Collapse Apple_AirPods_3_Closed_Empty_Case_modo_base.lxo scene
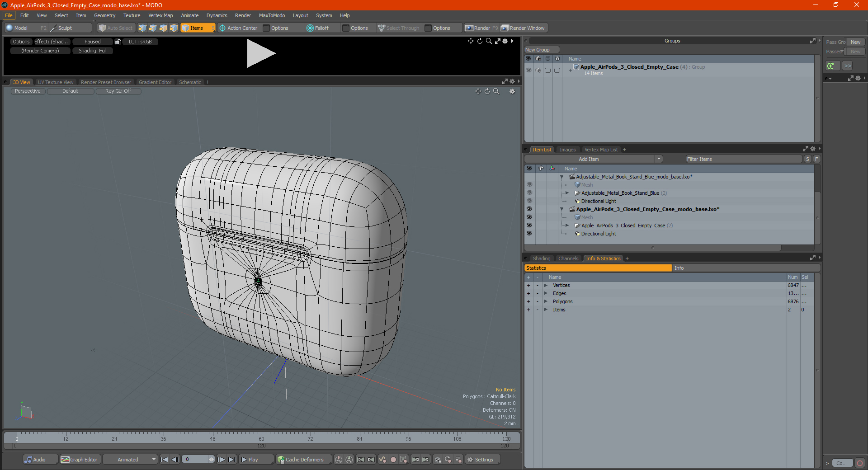 (562, 209)
